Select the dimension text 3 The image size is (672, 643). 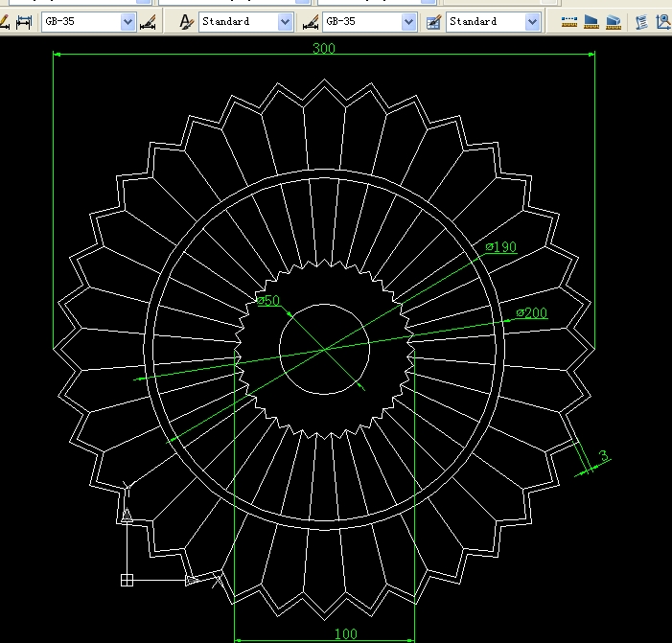604,455
